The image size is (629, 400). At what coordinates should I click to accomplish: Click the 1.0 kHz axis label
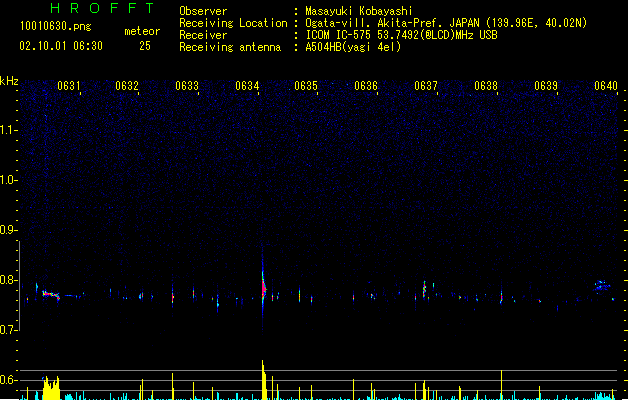(x=8, y=180)
